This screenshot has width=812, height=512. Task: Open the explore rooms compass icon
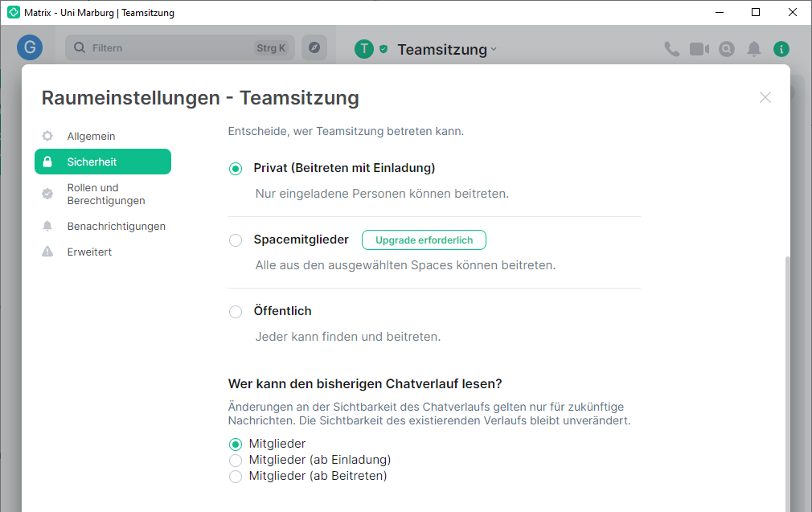pos(314,47)
